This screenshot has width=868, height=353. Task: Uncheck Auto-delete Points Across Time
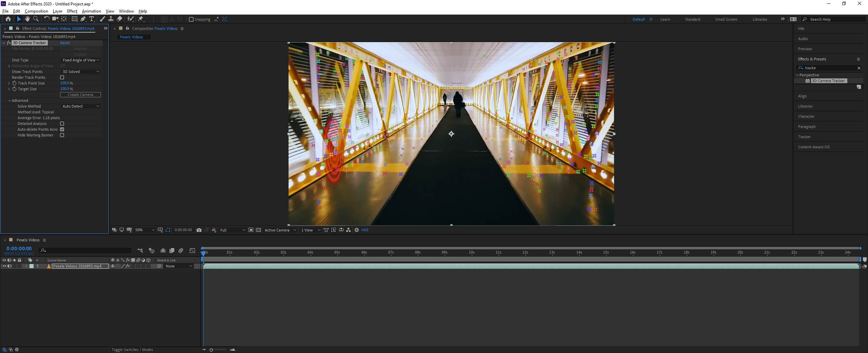point(62,129)
